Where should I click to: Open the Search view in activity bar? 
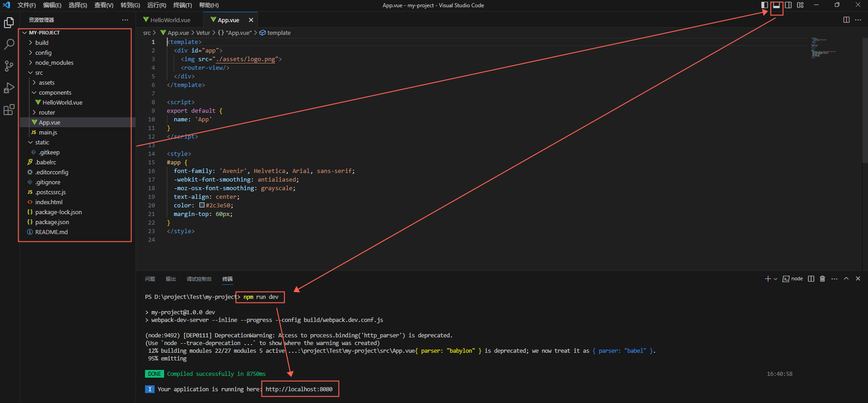[x=9, y=44]
